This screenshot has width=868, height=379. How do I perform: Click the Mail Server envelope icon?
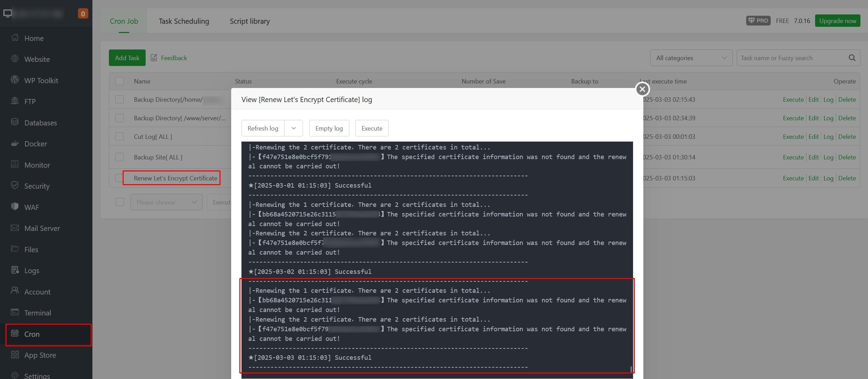point(15,228)
